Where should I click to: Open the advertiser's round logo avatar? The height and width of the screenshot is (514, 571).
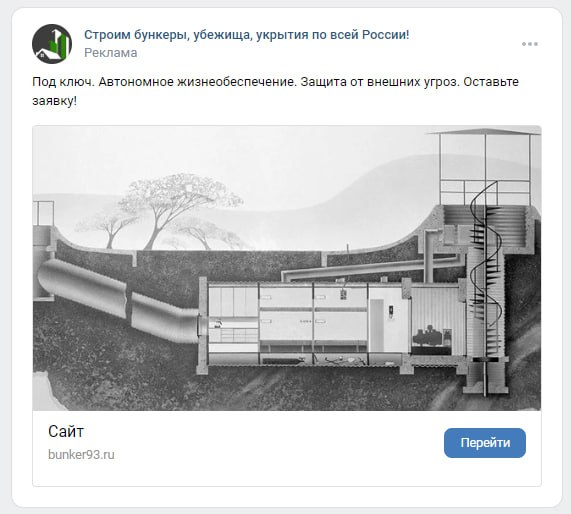52,44
